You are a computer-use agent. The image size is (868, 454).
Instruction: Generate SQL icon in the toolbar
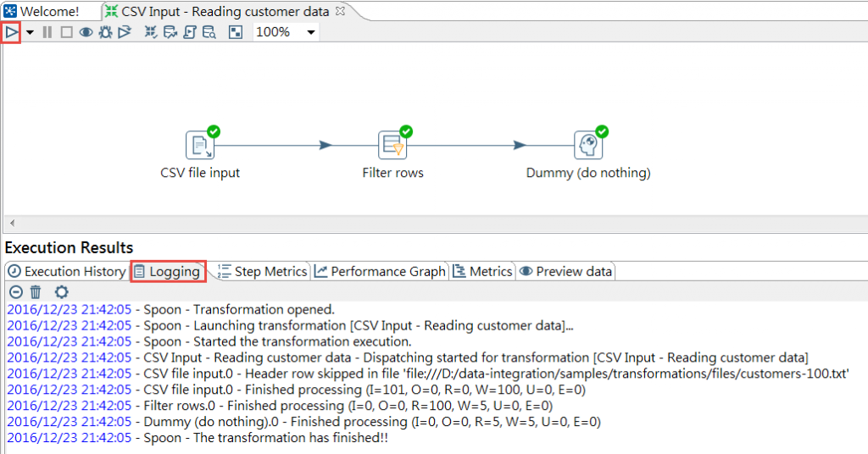click(190, 33)
